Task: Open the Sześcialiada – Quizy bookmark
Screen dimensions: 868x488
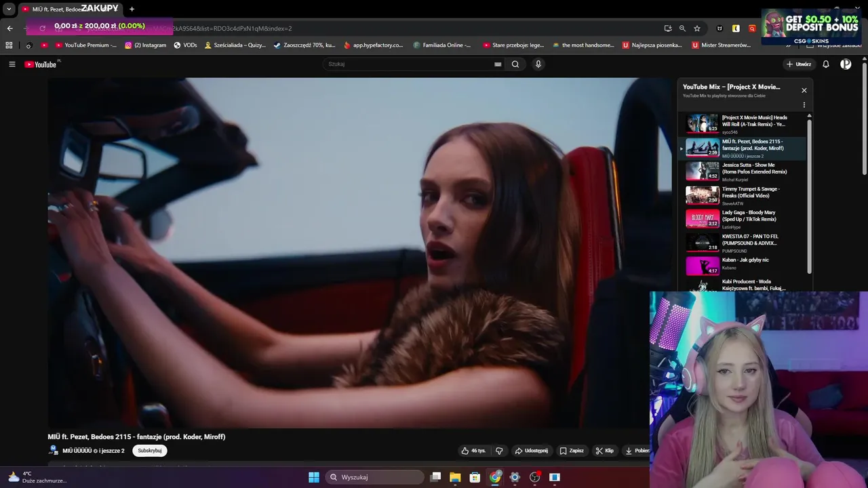Action: [235, 45]
